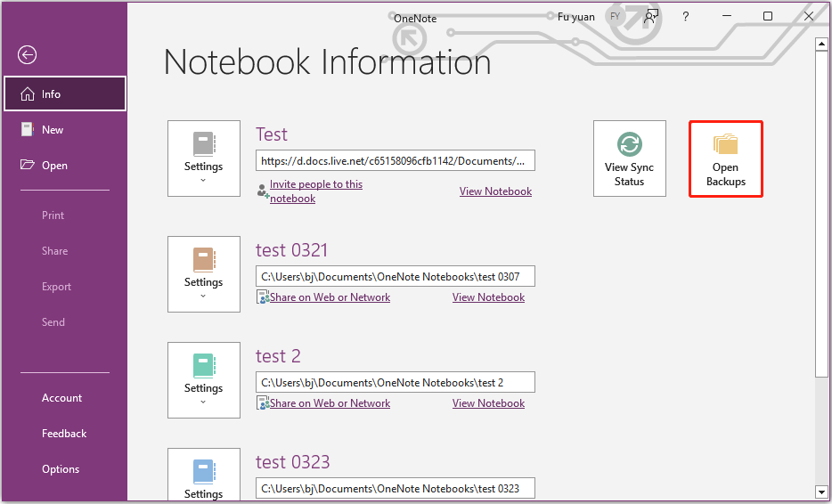
Task: Click the share icon beside test 0321 link
Action: (x=263, y=297)
